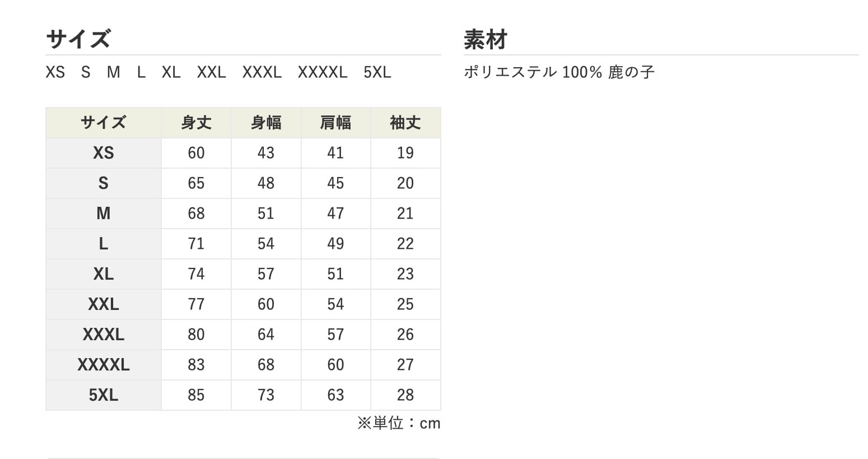
Task: Select XXXXL in the size list above table
Action: point(323,72)
